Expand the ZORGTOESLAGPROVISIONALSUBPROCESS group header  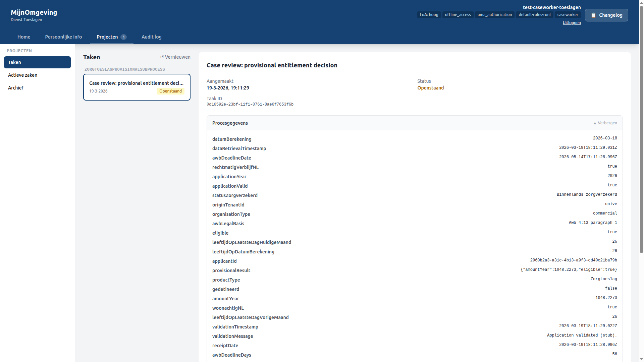(124, 69)
